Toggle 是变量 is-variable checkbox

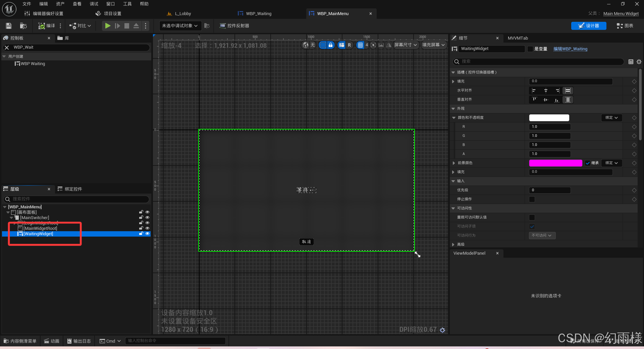530,49
